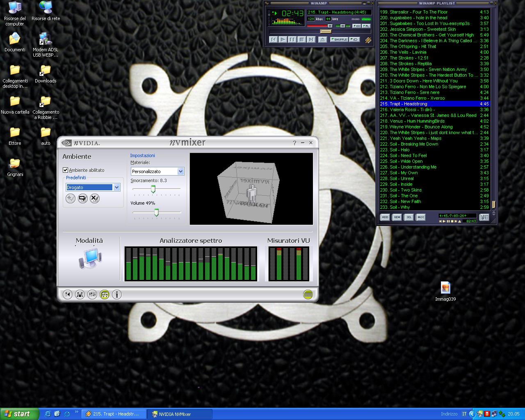Click Winamp's main Play button

click(283, 40)
